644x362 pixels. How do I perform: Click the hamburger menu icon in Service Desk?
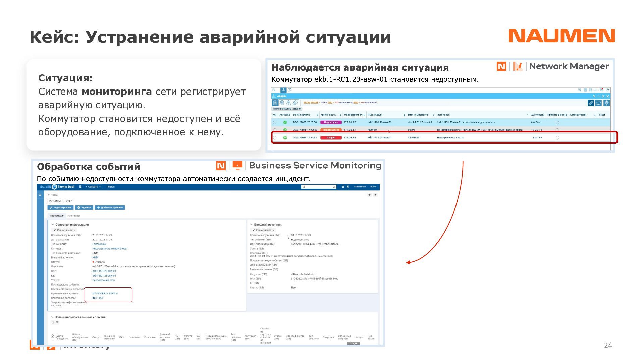[40, 195]
